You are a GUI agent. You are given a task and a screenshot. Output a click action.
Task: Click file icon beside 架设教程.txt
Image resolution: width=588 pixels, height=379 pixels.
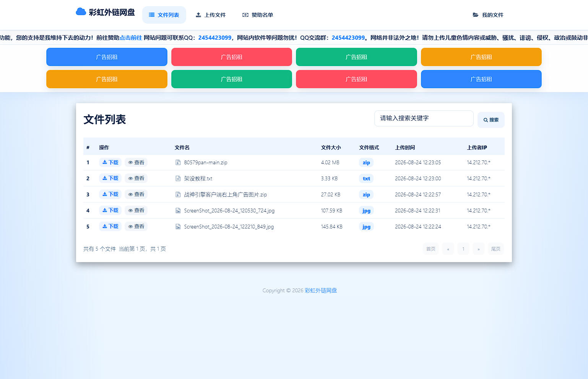coord(178,178)
